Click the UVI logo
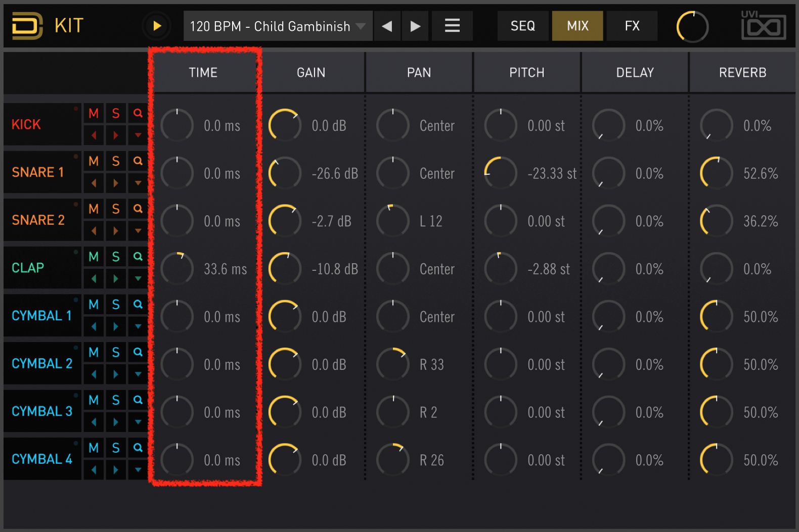Screen dimensions: 799x532 click(x=764, y=25)
